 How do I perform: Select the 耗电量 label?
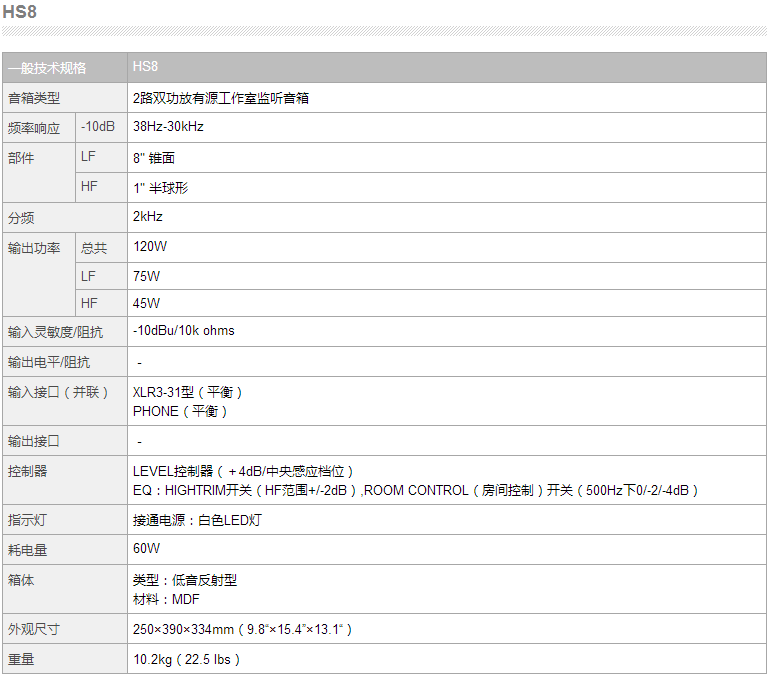28,550
